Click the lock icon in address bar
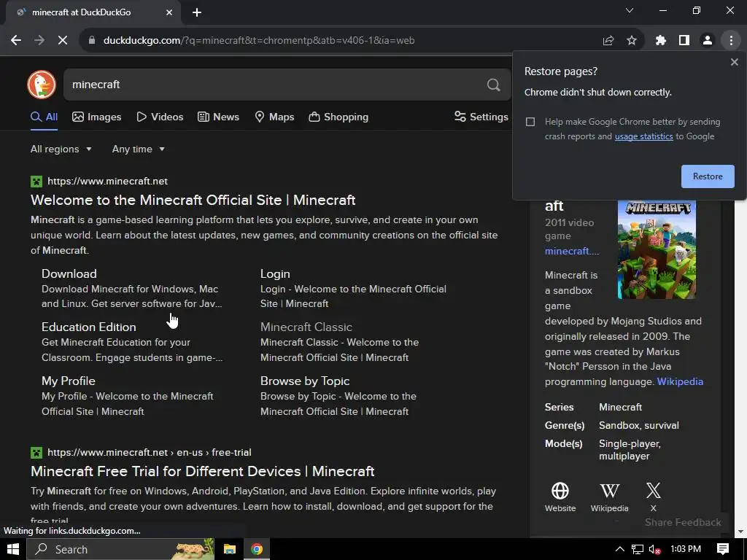Screen dimensions: 747x560 pos(92,41)
